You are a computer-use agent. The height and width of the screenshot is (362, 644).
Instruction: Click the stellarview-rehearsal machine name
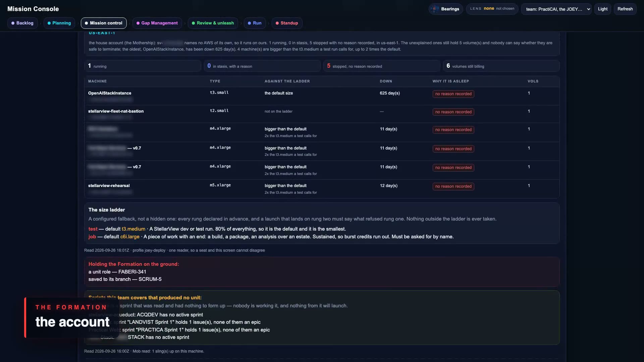pos(109,186)
